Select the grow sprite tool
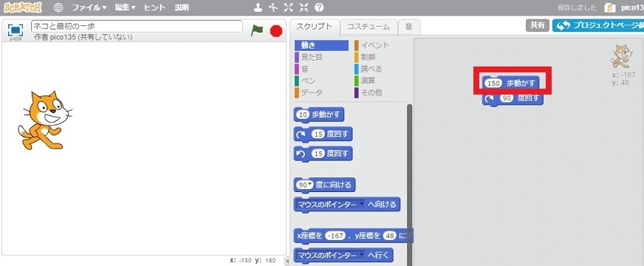 [x=288, y=7]
